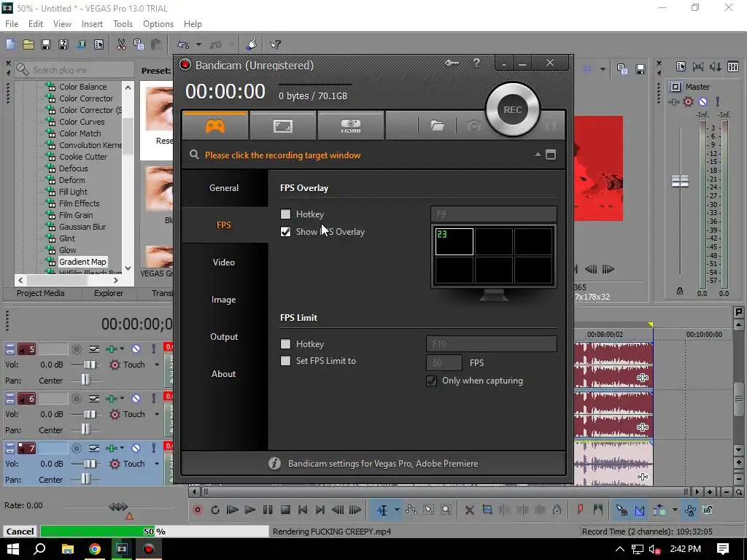Collapse Bandicam target bar up arrow
This screenshot has height=560, width=747.
tap(538, 155)
